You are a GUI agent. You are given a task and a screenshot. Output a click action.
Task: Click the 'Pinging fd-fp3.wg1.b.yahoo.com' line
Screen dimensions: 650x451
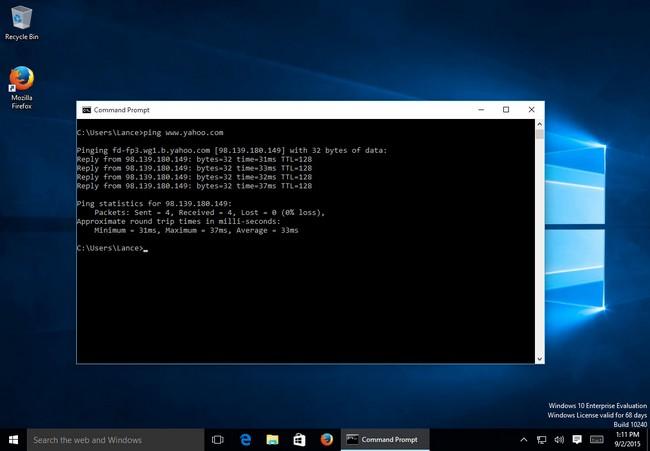[232, 150]
